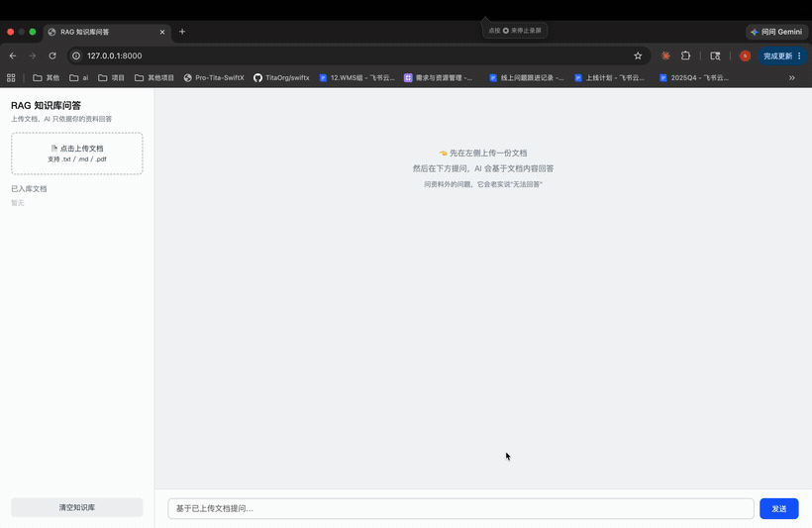Click the 问问 Gemini button
The height and width of the screenshot is (528, 812).
(x=776, y=32)
